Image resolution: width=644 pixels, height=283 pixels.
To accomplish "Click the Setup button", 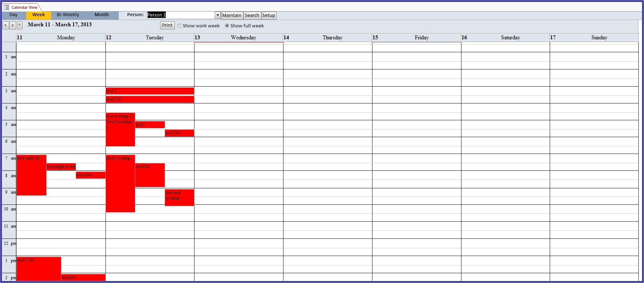I will [269, 15].
